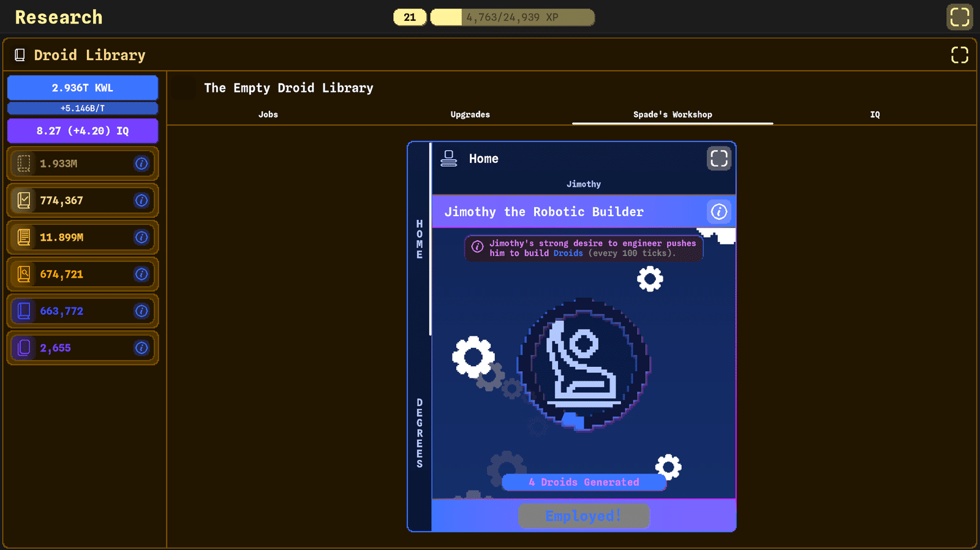Click the level 21 badge
980x550 pixels.
(x=410, y=17)
